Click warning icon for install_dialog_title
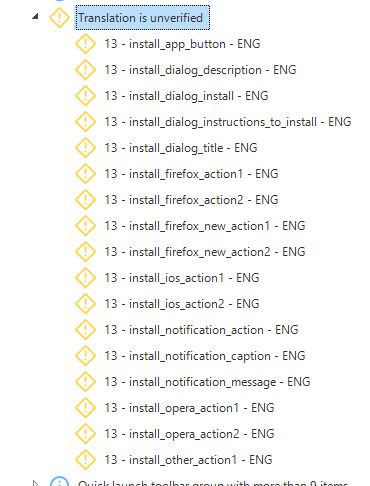This screenshot has width=370, height=486. [x=85, y=148]
